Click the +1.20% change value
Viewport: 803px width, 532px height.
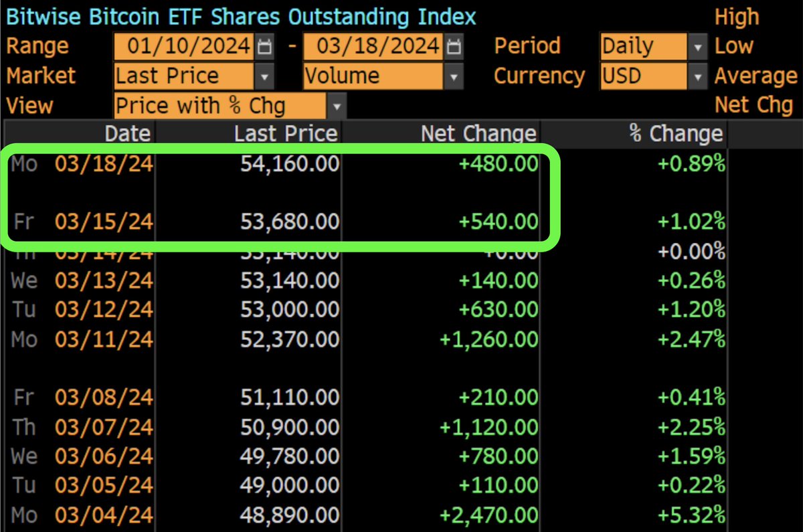(691, 309)
